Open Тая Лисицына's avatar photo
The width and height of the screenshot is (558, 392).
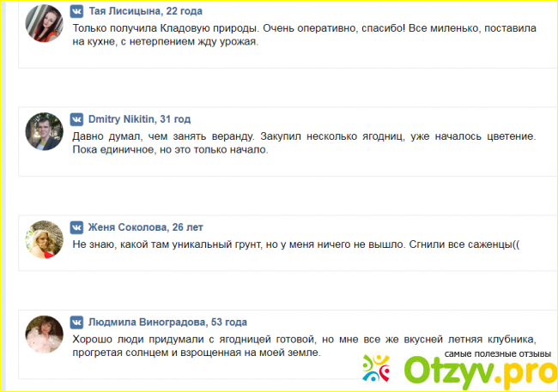pyautogui.click(x=43, y=23)
